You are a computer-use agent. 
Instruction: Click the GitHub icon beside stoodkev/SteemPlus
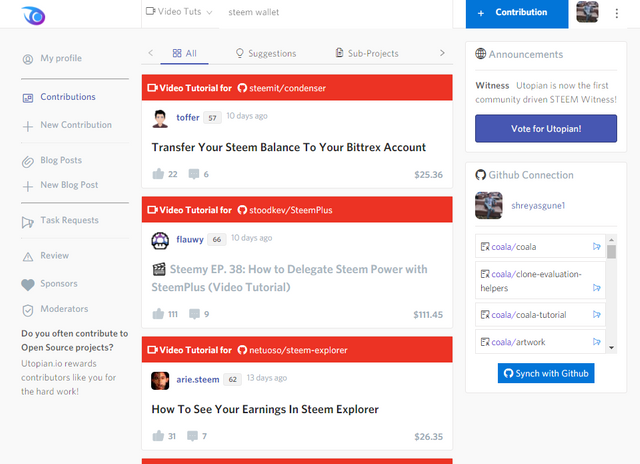pyautogui.click(x=242, y=210)
